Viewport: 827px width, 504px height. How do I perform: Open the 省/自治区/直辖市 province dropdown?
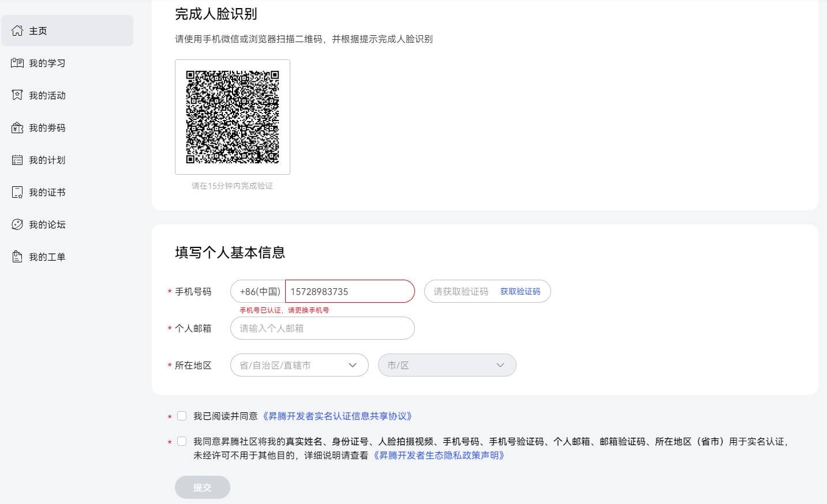point(300,365)
